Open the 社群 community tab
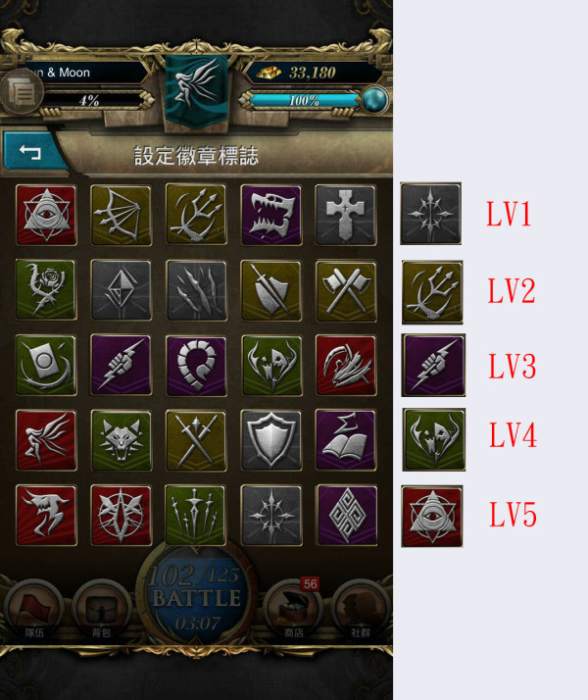The width and height of the screenshot is (588, 700). 361,610
